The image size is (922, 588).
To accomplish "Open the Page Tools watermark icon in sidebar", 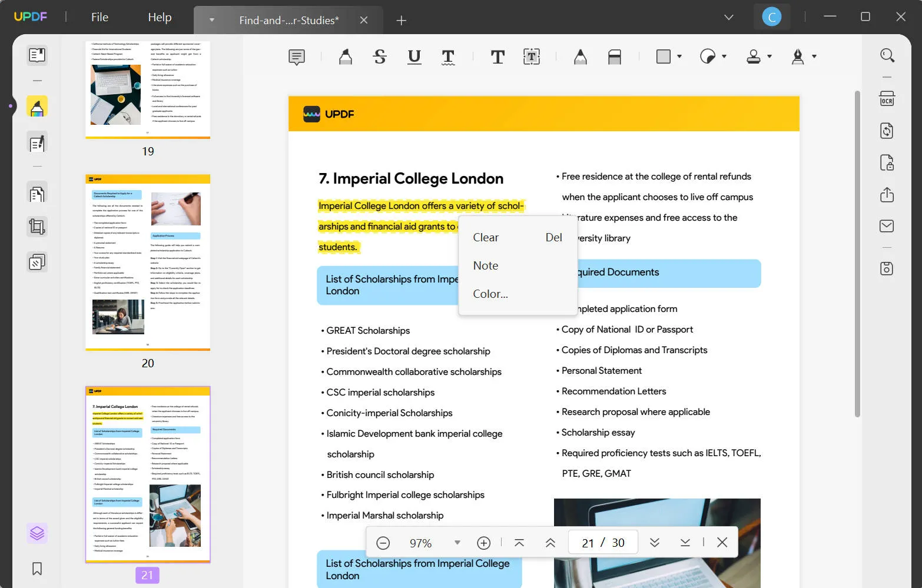I will tap(37, 262).
